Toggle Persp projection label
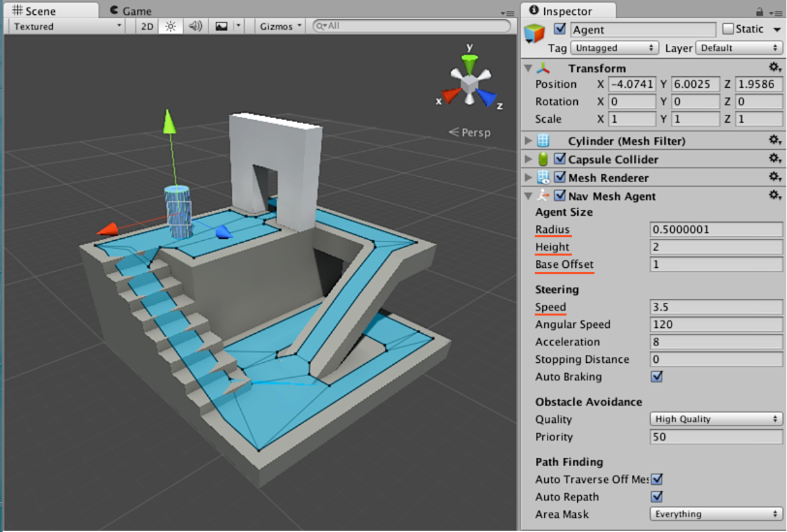The width and height of the screenshot is (787, 532). 470,132
